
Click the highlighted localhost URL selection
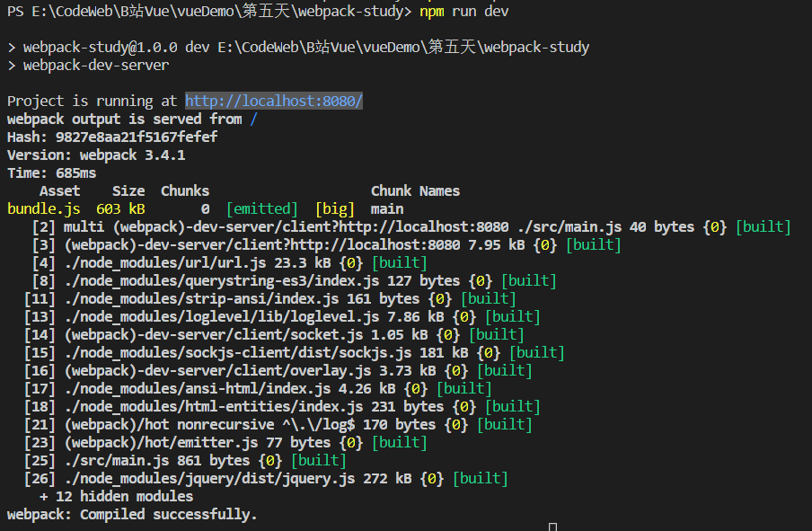tap(273, 100)
